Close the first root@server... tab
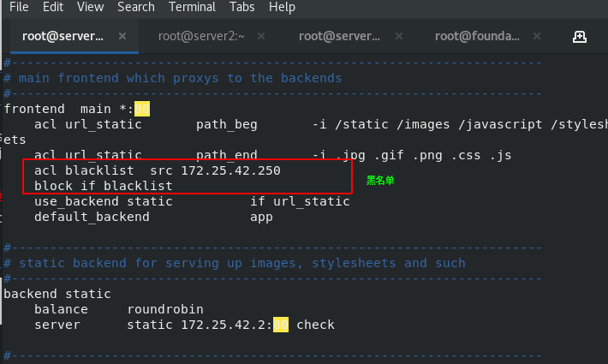Viewport: 608px width, 364px height. (122, 36)
